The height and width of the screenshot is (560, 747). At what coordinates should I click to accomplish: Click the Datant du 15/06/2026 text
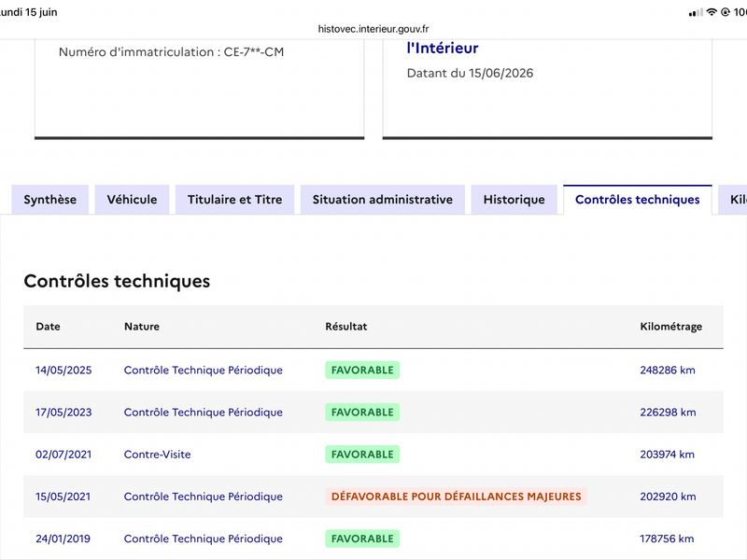[470, 73]
